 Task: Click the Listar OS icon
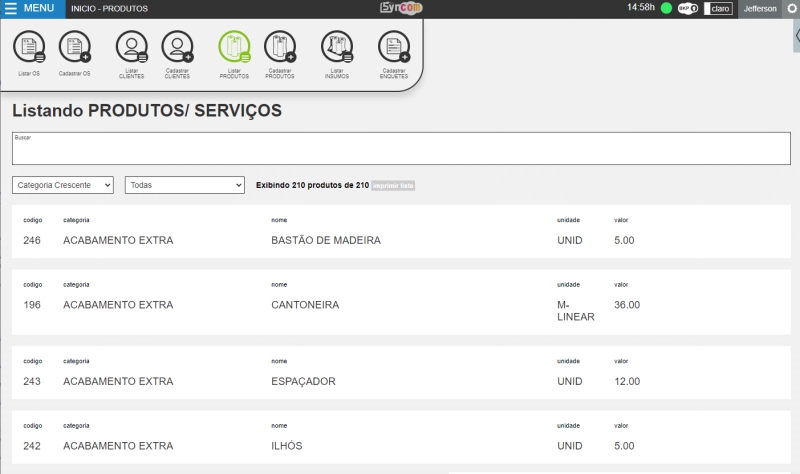pos(29,47)
